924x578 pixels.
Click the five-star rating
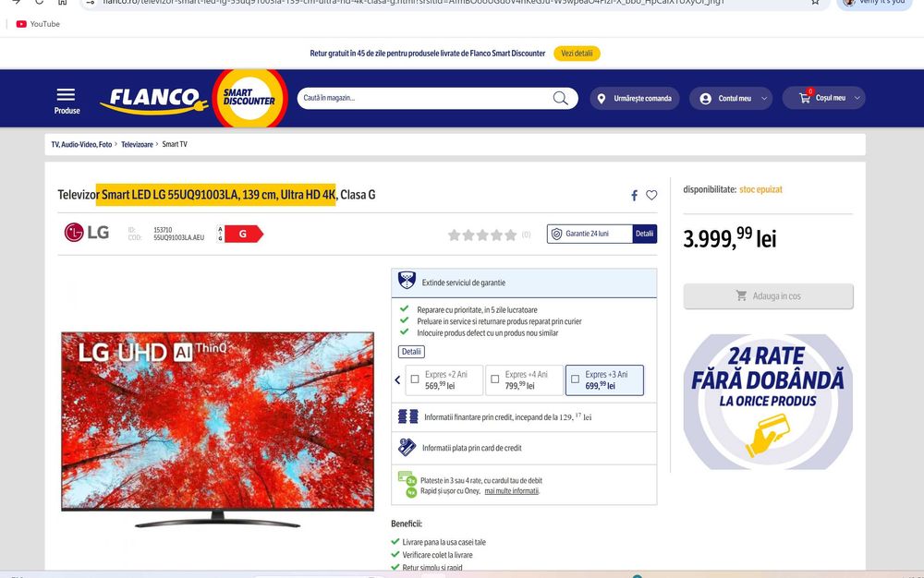482,235
